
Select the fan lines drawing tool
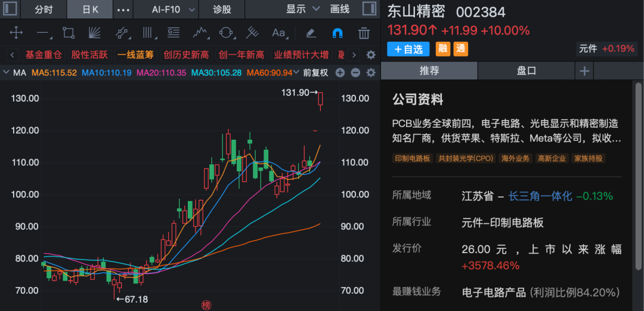click(x=95, y=33)
